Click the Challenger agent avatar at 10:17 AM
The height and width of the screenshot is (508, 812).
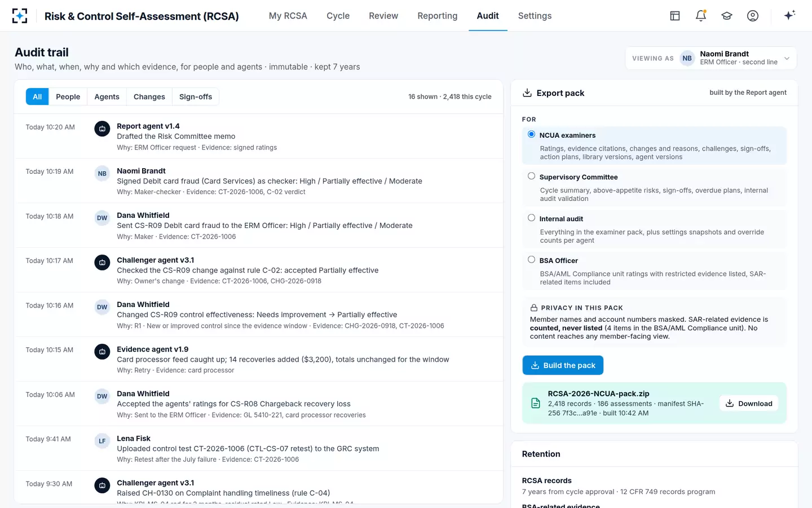coord(102,262)
